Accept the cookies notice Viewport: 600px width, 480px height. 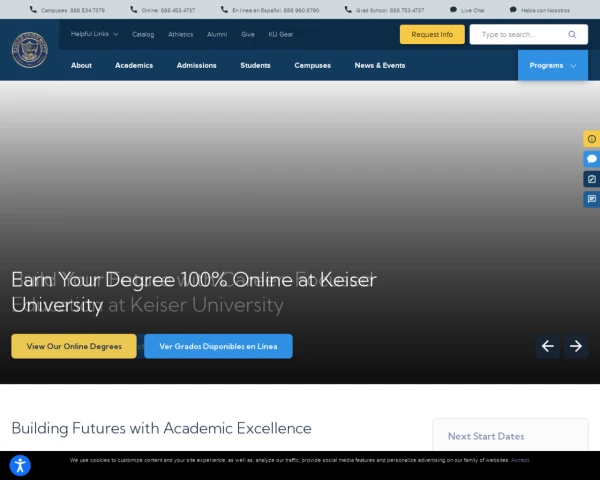tap(520, 460)
